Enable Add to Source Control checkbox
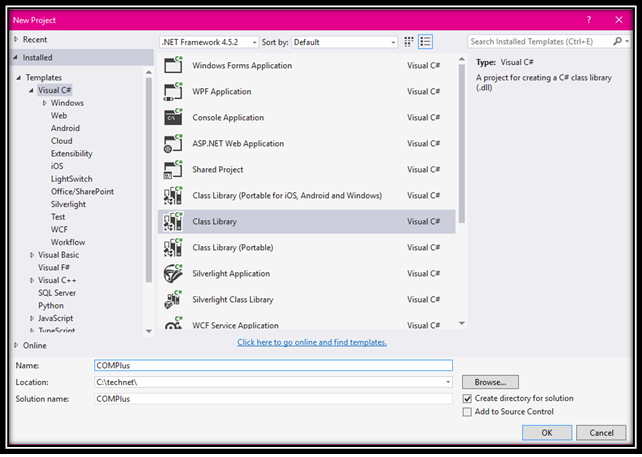The width and height of the screenshot is (642, 457). coord(467,412)
